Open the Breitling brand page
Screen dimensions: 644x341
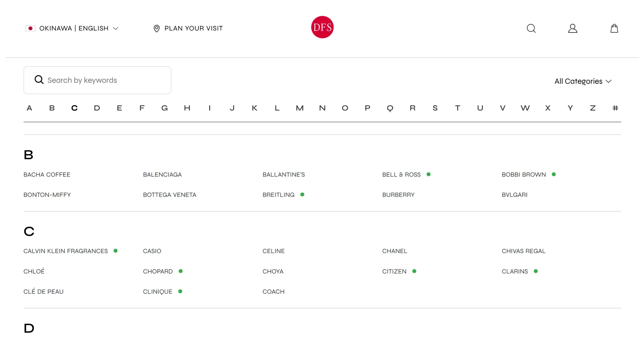pyautogui.click(x=279, y=195)
